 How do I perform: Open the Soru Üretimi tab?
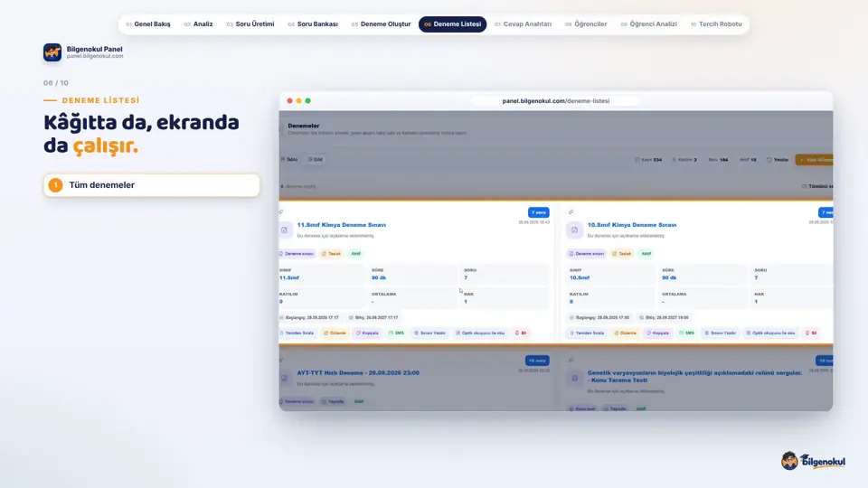coord(250,24)
